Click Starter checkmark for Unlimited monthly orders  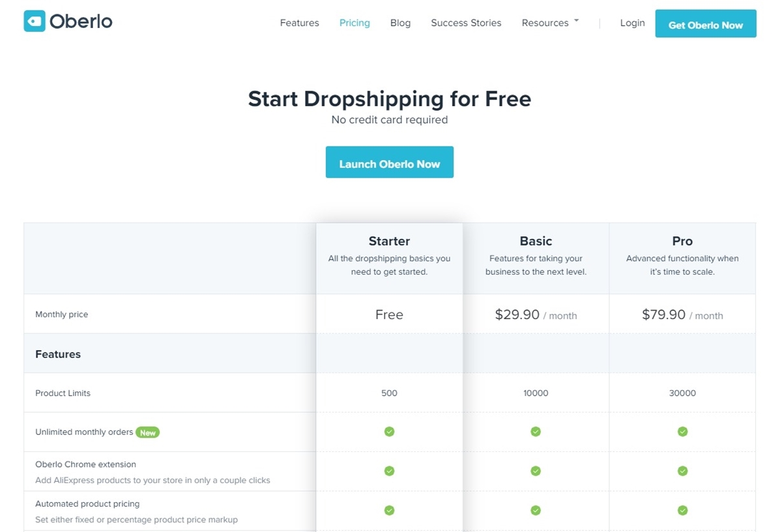(x=389, y=432)
